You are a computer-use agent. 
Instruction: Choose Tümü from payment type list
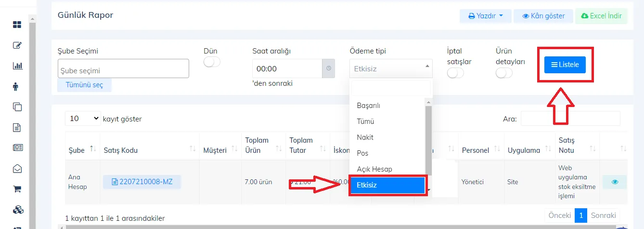pos(387,121)
